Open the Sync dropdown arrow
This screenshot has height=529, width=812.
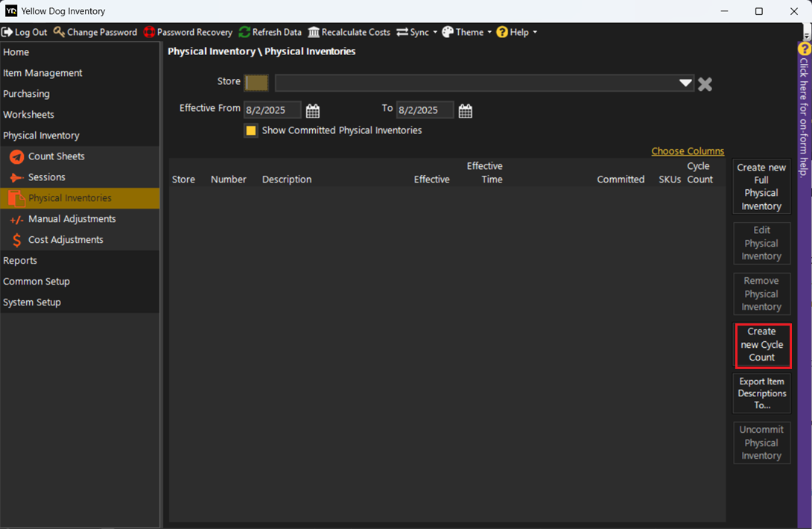[435, 32]
